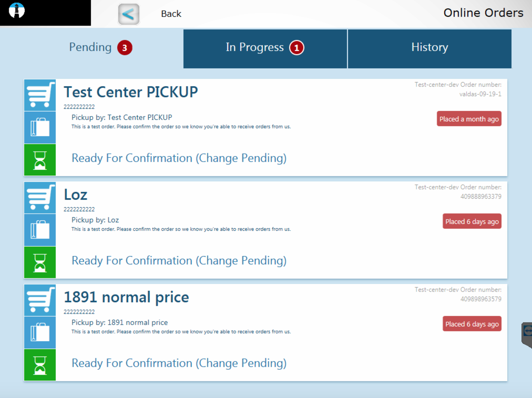Click the shopping bag icon for Loz order
Image resolution: width=532 pixels, height=398 pixels.
40,230
